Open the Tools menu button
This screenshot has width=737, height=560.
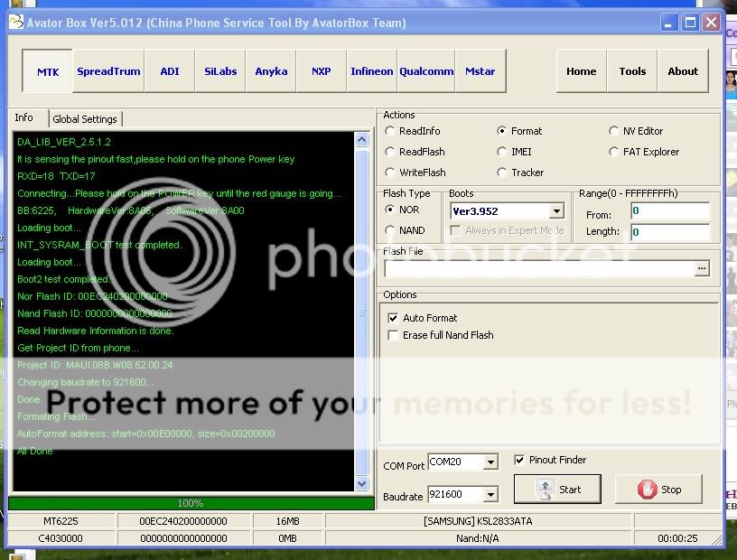632,71
